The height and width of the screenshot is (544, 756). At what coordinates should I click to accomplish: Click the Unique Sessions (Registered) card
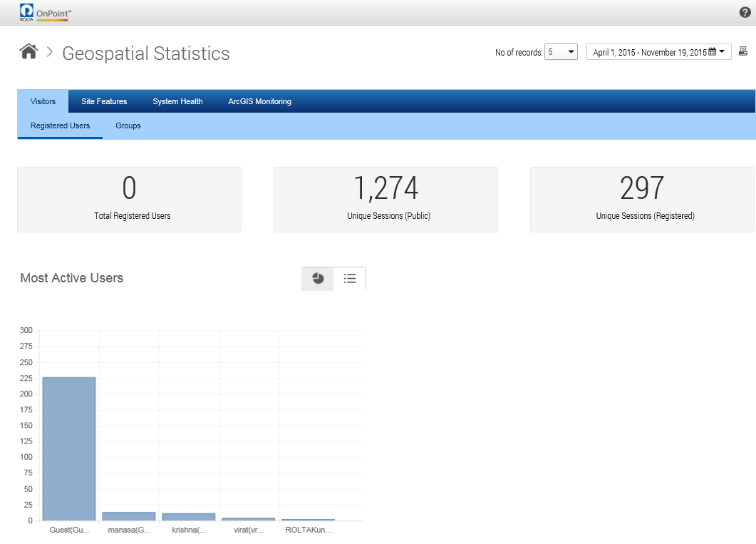(642, 200)
